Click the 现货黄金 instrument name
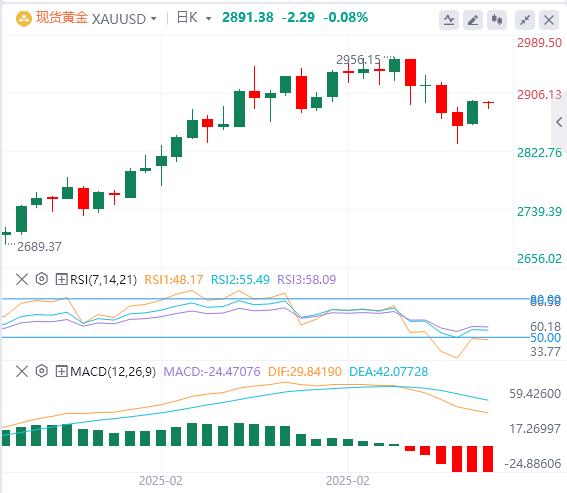Viewport: 567px width, 493px height. coord(61,18)
